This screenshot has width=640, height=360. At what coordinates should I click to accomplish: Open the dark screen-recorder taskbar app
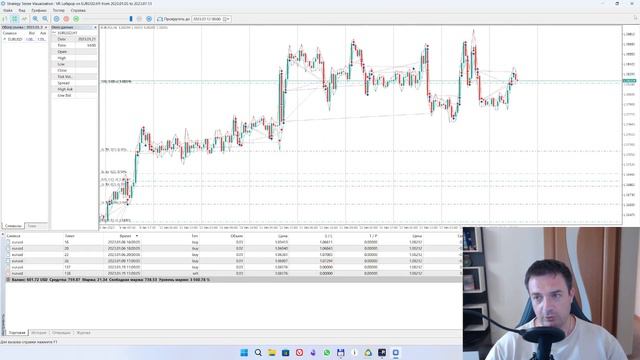click(x=382, y=353)
